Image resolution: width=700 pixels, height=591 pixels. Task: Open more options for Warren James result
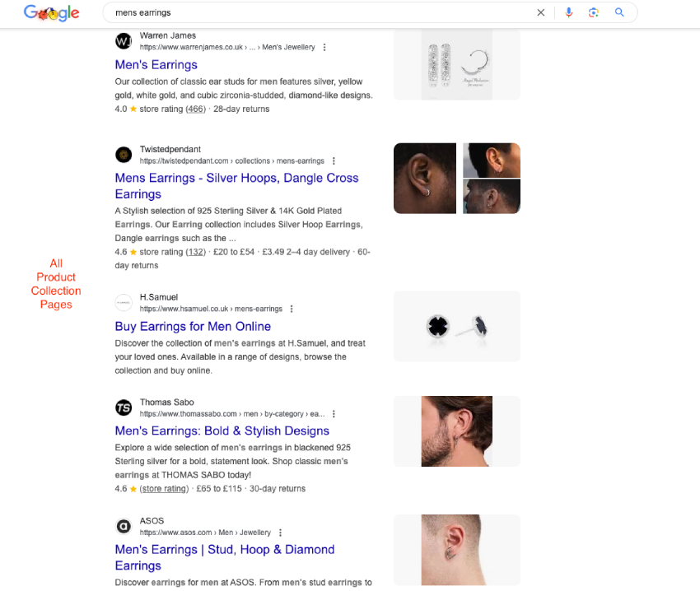[324, 47]
